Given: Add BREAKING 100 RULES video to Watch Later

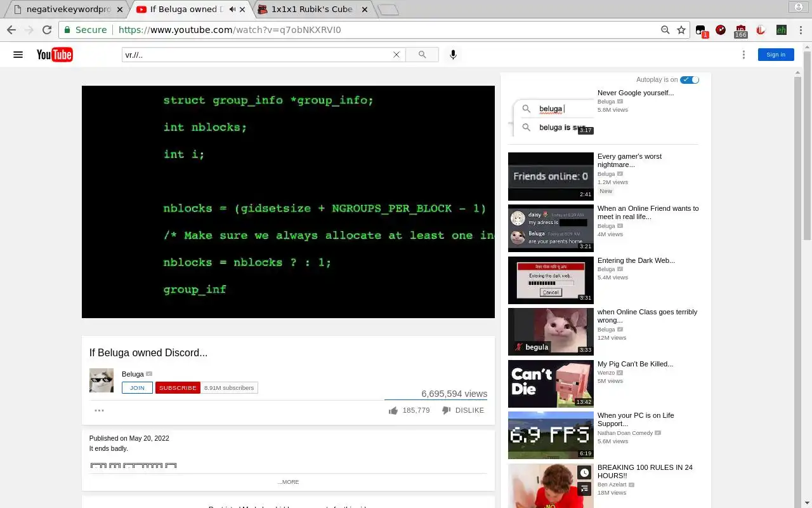Looking at the screenshot, I should coord(584,472).
